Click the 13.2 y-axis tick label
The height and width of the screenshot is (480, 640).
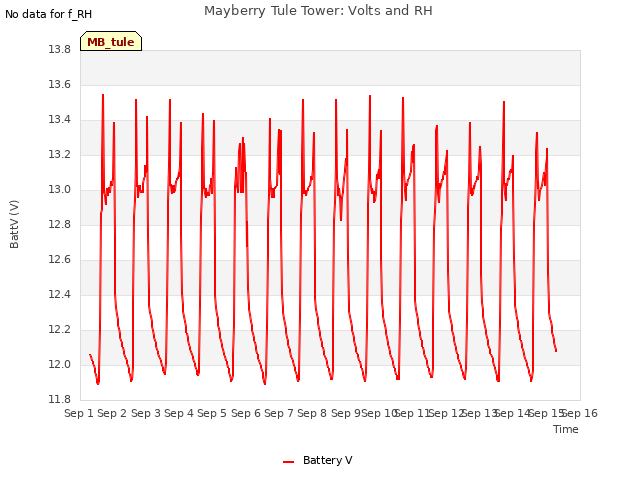pyautogui.click(x=60, y=155)
